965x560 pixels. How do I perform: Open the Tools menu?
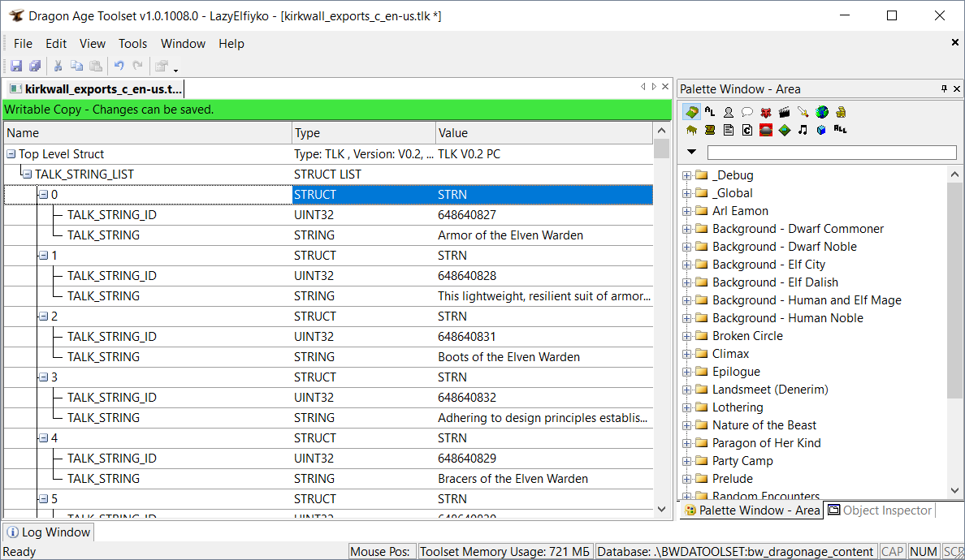[x=132, y=44]
